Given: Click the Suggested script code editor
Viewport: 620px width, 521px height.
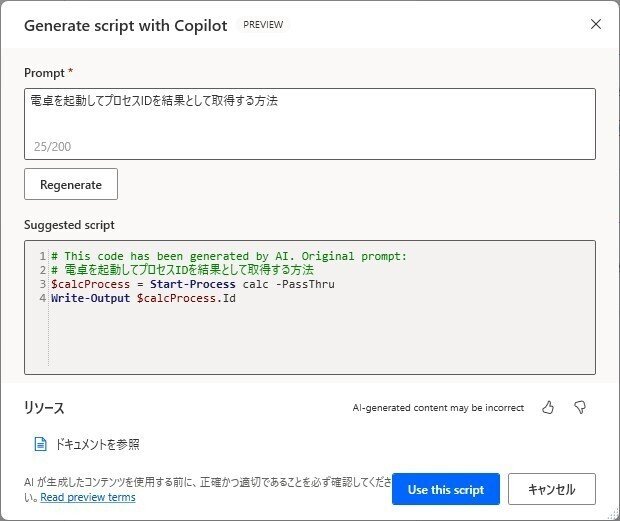Looking at the screenshot, I should pyautogui.click(x=310, y=307).
